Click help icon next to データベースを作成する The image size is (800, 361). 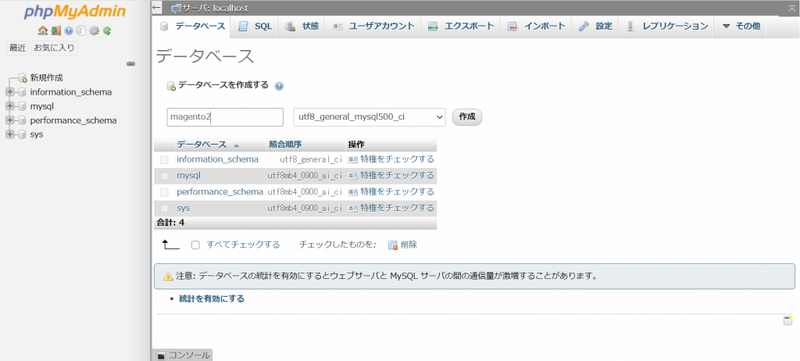coord(279,86)
